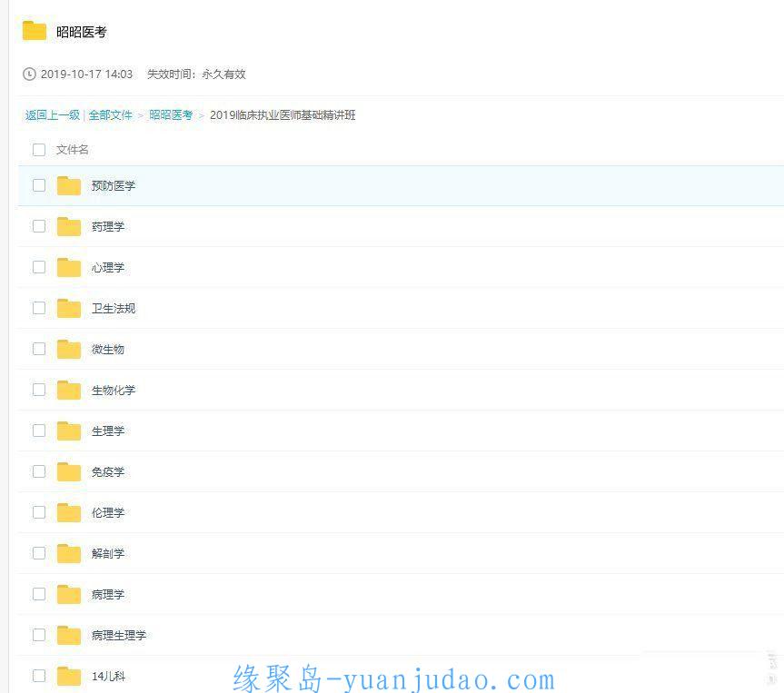Viewport: 784px width, 693px height.
Task: Check the box for 药理学
Action: click(x=38, y=226)
